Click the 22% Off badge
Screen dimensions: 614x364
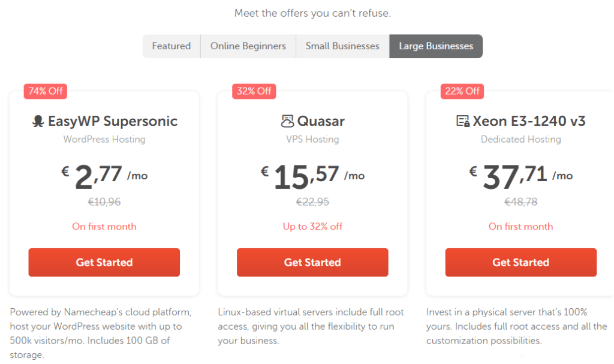coord(462,91)
